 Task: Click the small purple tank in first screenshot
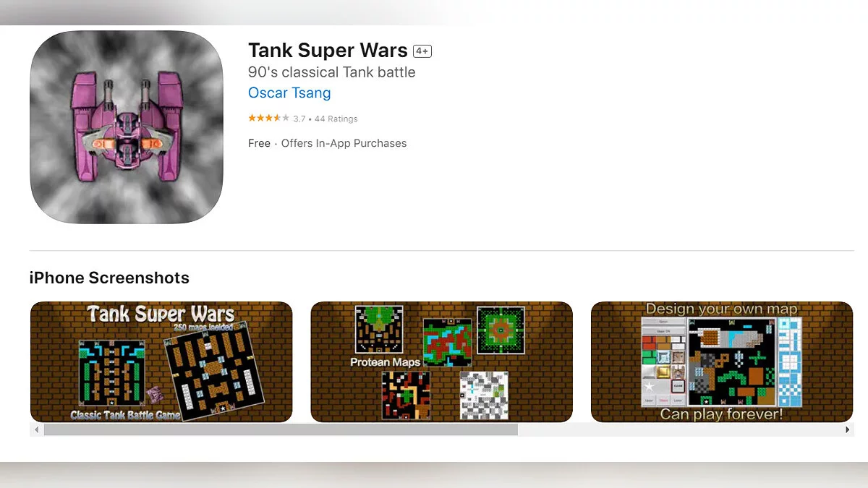156,394
